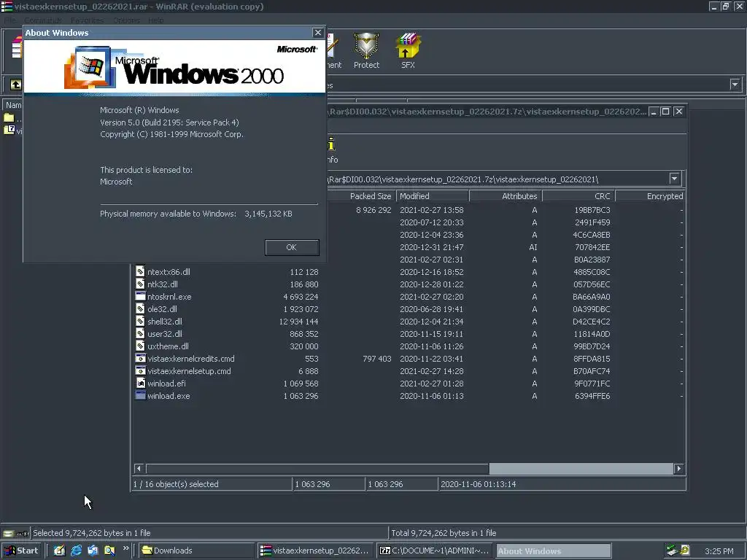Click CRC value 19BB7BC3
The height and width of the screenshot is (560, 747).
click(x=592, y=210)
